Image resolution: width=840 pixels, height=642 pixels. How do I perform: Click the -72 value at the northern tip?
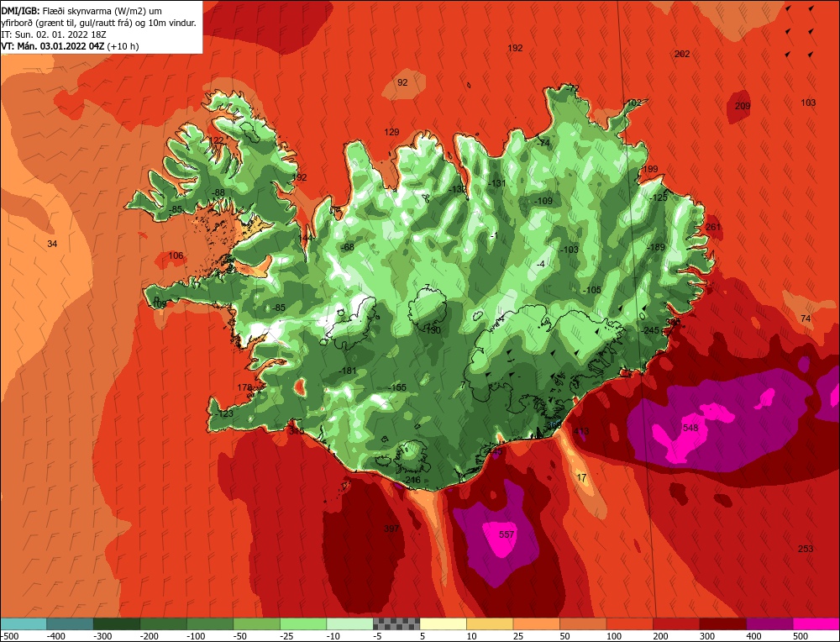point(571,88)
